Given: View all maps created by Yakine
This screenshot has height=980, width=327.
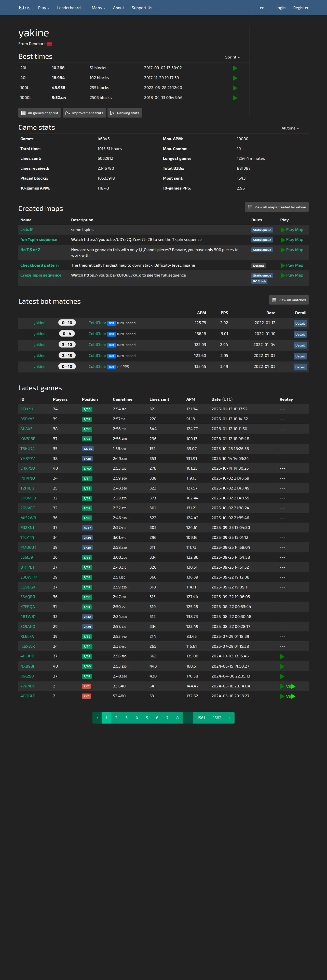Looking at the screenshot, I should tap(277, 207).
